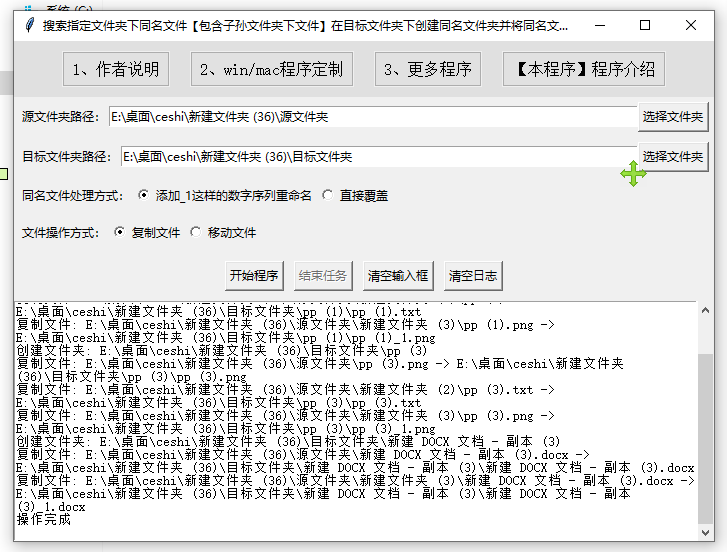Open 2、win/mac程序定制 button

(272, 69)
